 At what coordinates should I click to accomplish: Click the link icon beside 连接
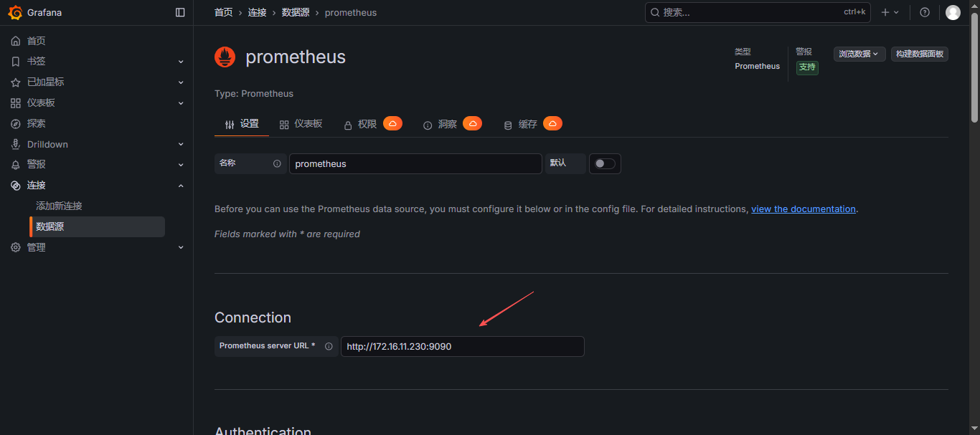pos(15,186)
